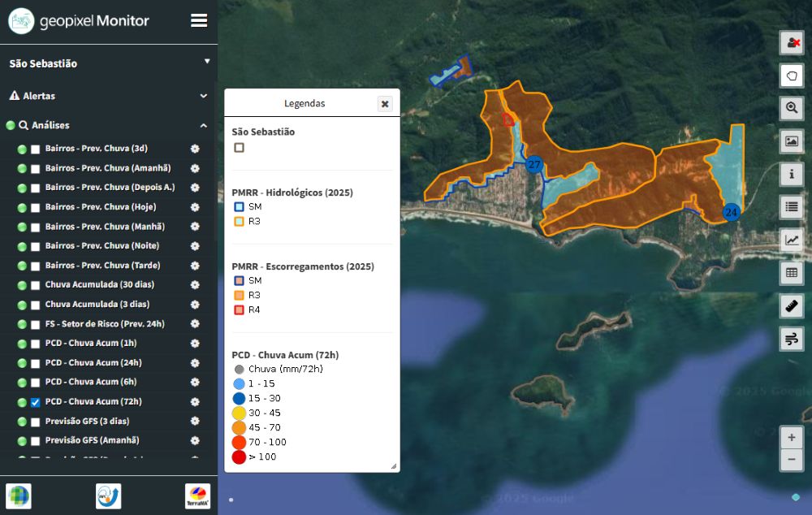
Task: Click the user logout icon
Action: pyautogui.click(x=792, y=43)
